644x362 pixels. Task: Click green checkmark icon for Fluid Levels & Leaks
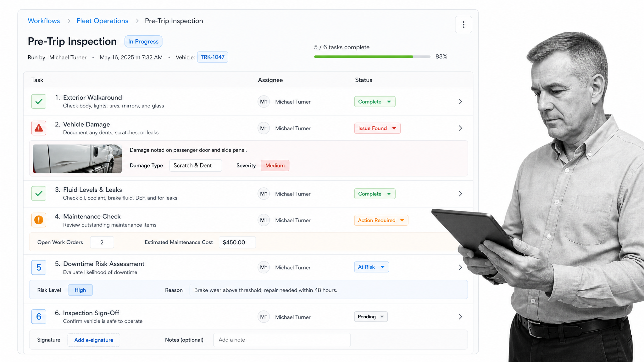pos(39,194)
